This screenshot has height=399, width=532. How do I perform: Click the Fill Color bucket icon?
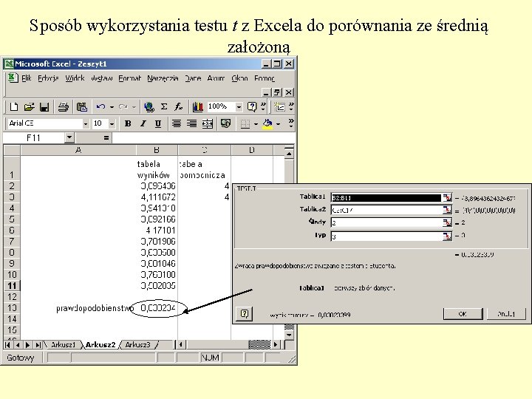pyautogui.click(x=267, y=123)
